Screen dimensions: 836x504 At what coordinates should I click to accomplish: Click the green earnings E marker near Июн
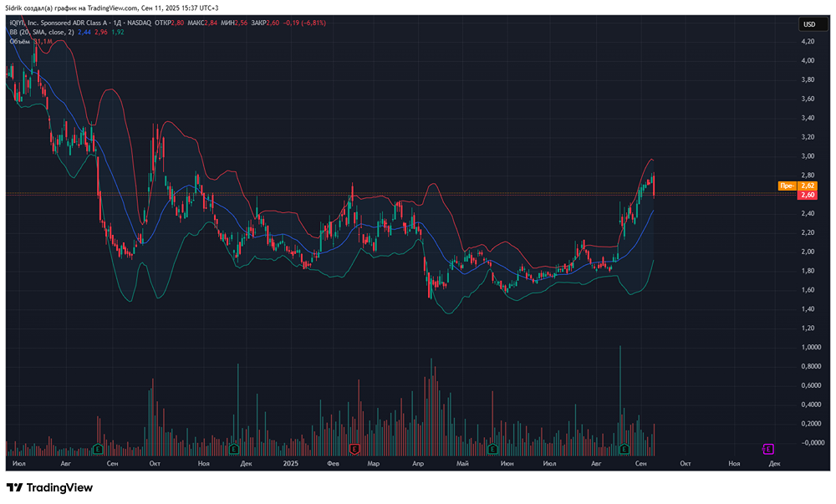[492, 449]
